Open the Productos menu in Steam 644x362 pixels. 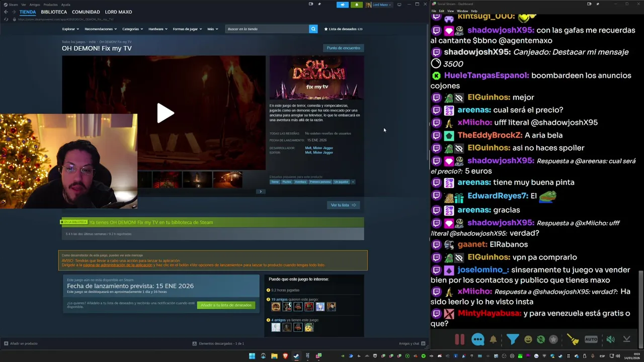tap(50, 5)
